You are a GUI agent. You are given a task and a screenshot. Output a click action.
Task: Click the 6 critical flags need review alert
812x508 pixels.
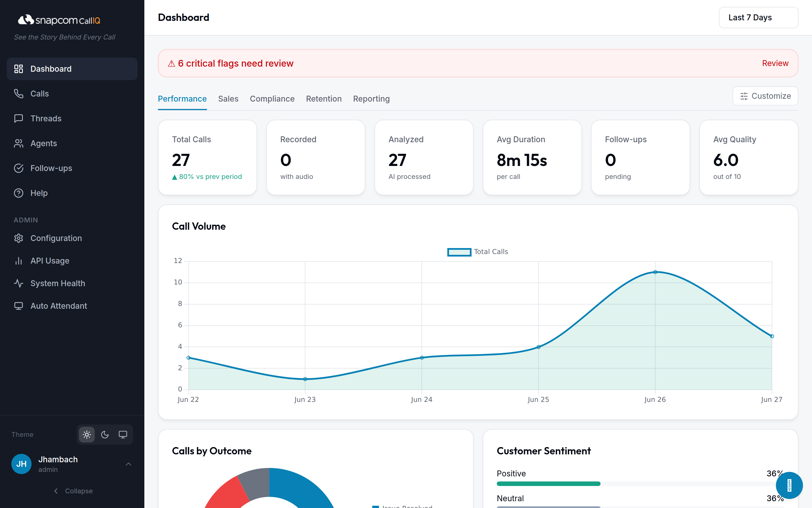[x=478, y=63]
